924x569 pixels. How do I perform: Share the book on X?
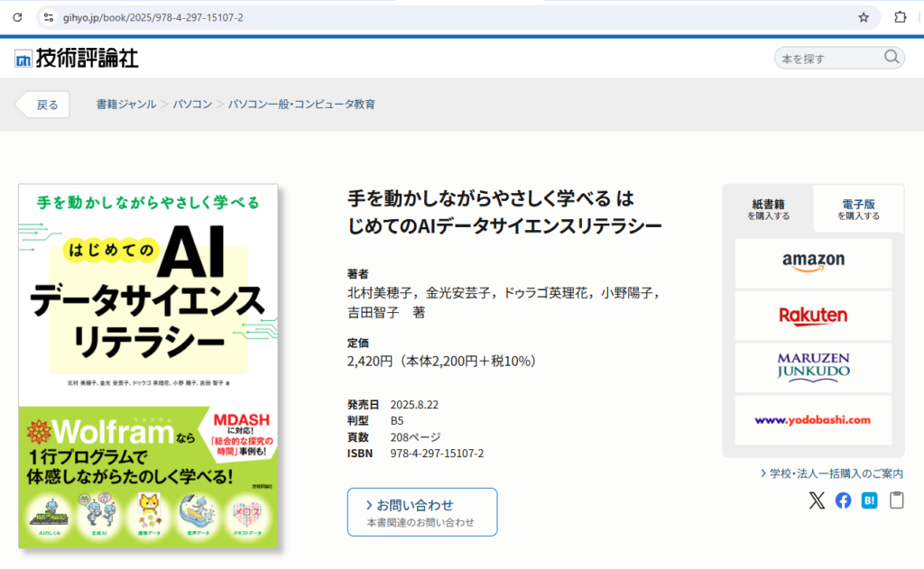[817, 500]
